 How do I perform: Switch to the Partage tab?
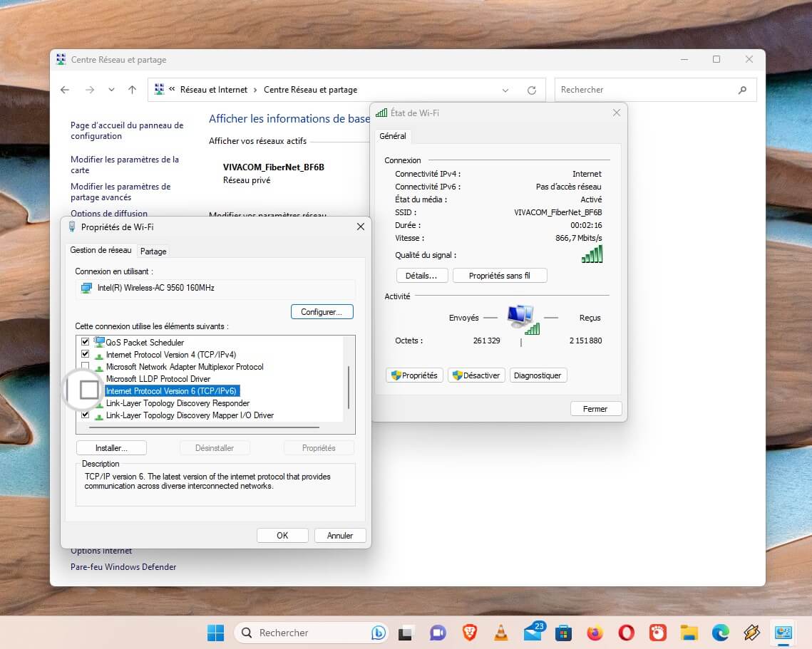(153, 251)
